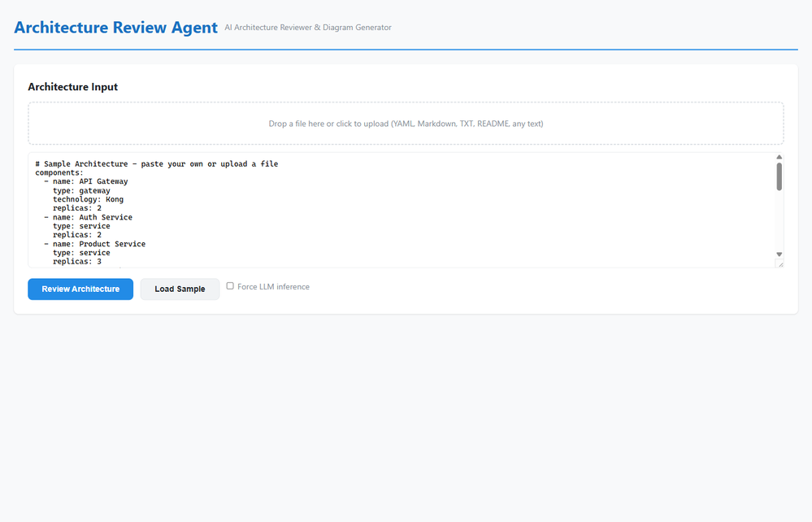Click the line 'name: Auth Service'
The image size is (812, 522).
[88, 217]
